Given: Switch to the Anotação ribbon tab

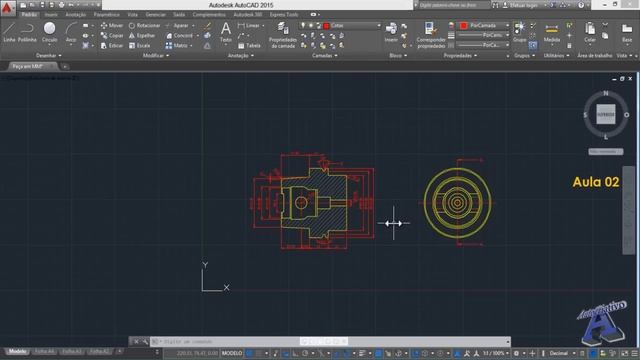Looking at the screenshot, I should click(76, 15).
